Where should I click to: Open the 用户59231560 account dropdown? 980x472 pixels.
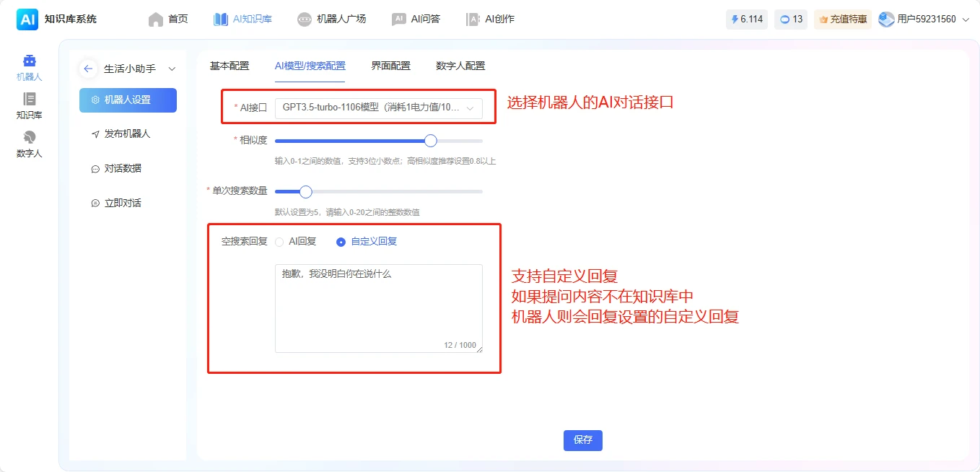tap(926, 19)
